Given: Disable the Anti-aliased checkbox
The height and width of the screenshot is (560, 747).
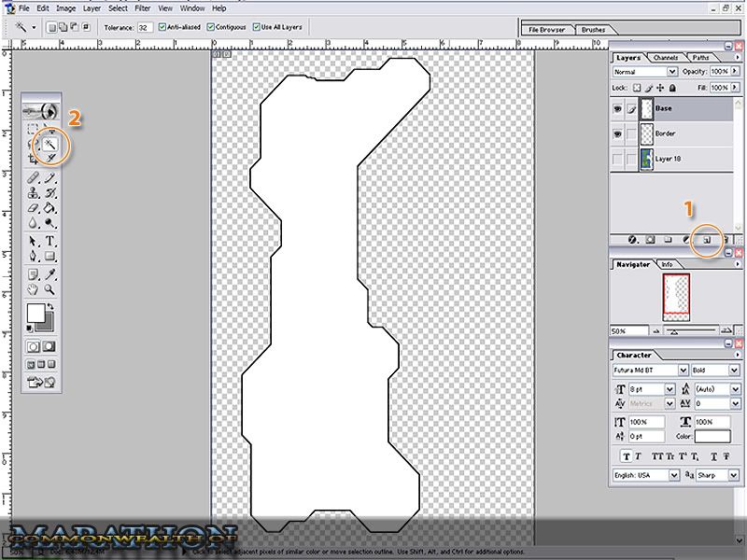Looking at the screenshot, I should (x=163, y=28).
